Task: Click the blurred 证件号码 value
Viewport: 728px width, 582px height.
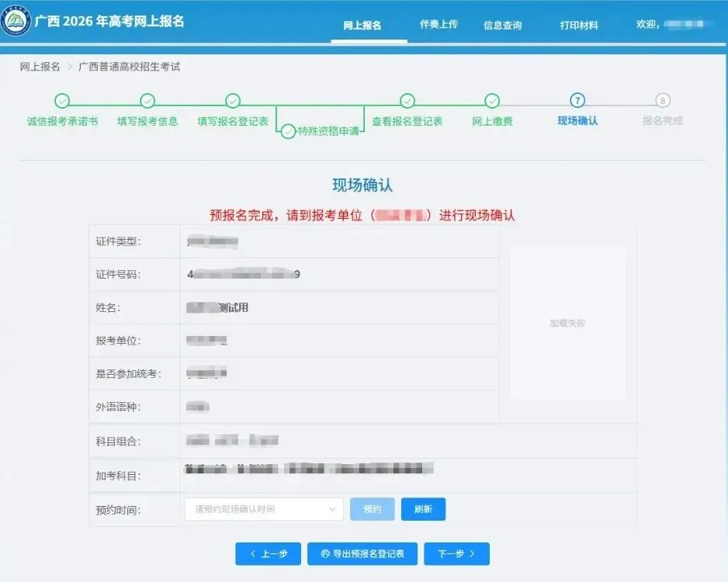Action: [x=243, y=274]
